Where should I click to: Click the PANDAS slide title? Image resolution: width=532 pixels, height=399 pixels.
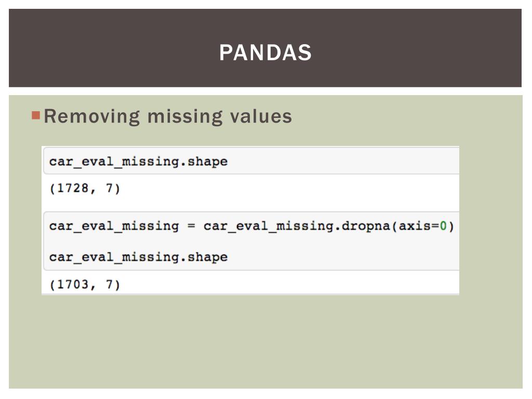(x=265, y=52)
